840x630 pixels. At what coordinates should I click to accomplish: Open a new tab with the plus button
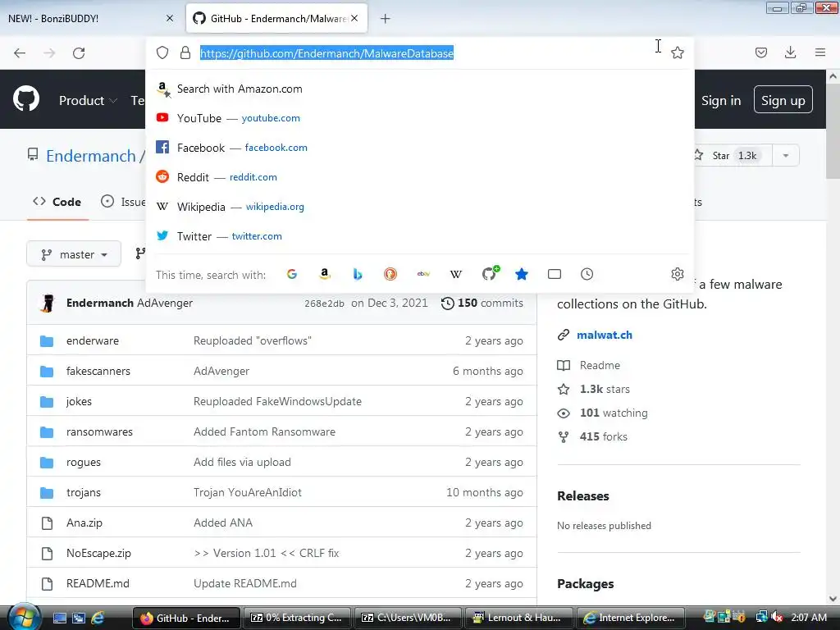386,19
